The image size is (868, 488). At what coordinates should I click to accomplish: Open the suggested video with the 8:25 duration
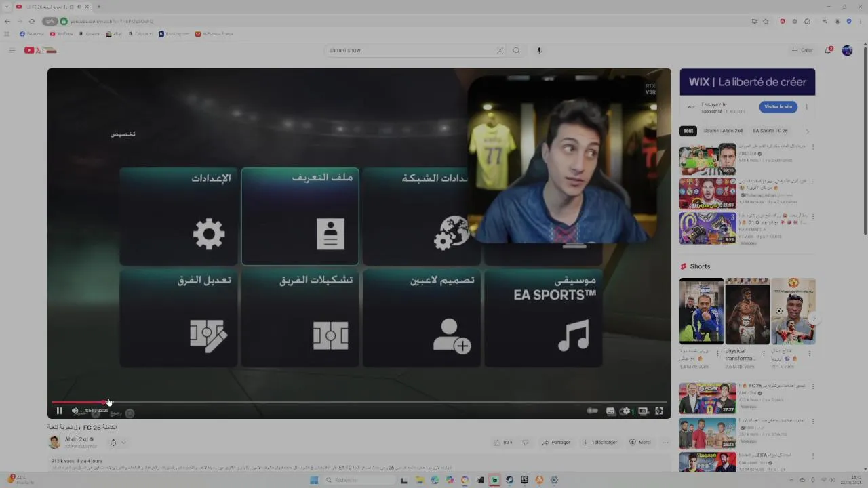707,228
